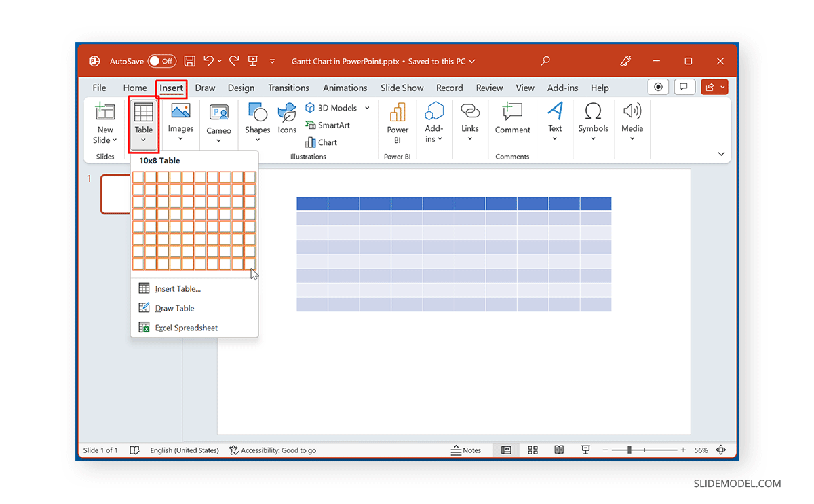
Task: Open Customize Quick Access Toolbar dropdown
Action: (x=273, y=61)
